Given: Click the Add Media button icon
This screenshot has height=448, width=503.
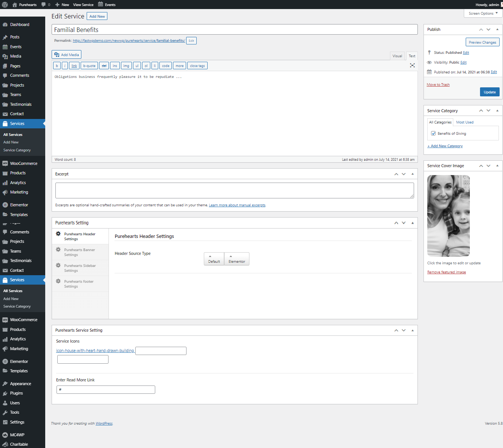Looking at the screenshot, I should tap(57, 55).
